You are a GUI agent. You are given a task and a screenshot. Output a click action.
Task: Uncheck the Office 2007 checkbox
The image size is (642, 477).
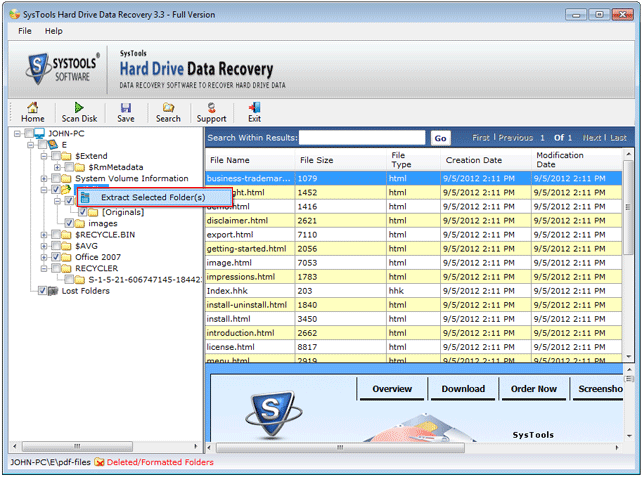coord(56,257)
